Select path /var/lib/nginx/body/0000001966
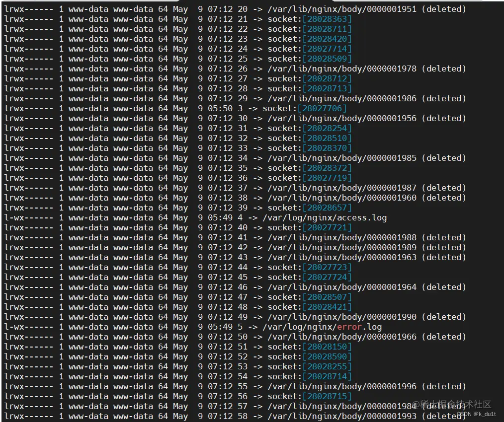Image resolution: width=504 pixels, height=422 pixels. (x=342, y=337)
